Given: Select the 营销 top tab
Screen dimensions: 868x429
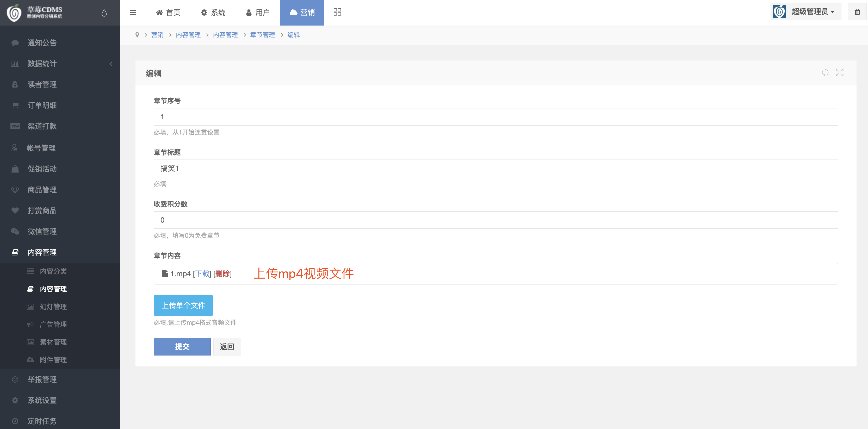Looking at the screenshot, I should 302,13.
